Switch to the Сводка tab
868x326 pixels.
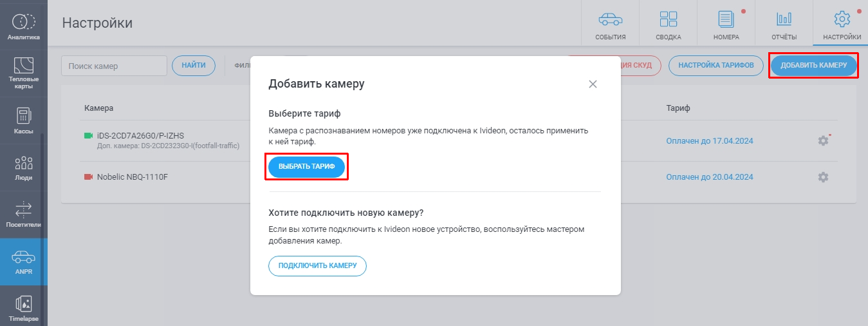[x=669, y=23]
